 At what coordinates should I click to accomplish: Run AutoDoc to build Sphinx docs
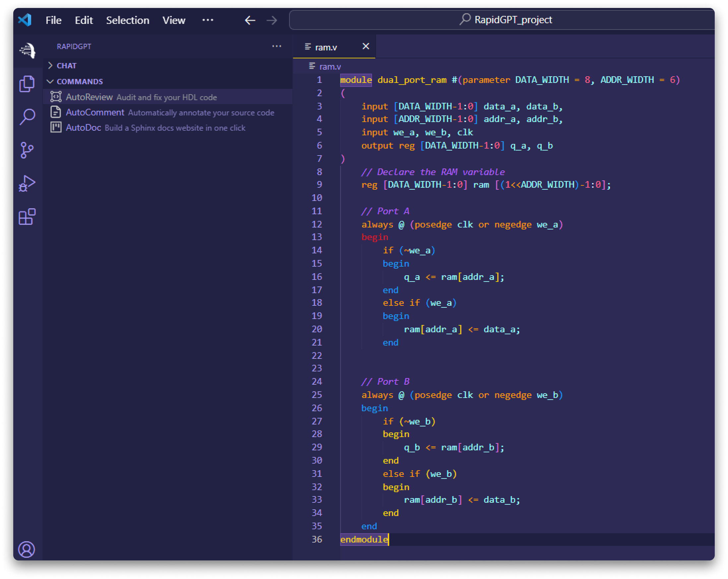(168, 127)
